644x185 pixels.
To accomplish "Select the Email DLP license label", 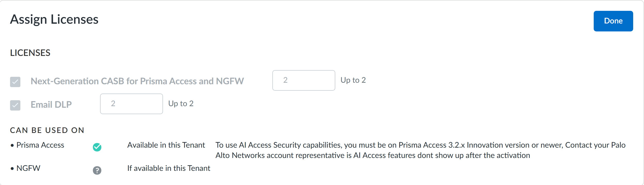I will 51,105.
